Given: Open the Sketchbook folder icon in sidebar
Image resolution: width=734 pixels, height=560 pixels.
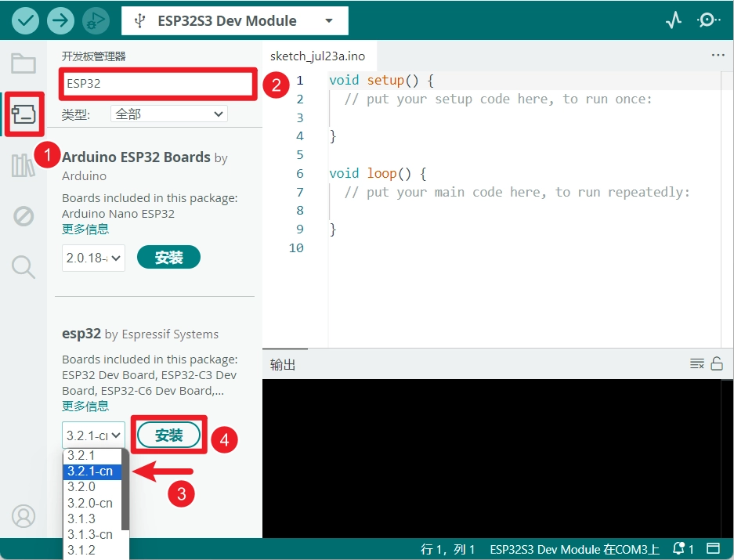Looking at the screenshot, I should coord(24,64).
